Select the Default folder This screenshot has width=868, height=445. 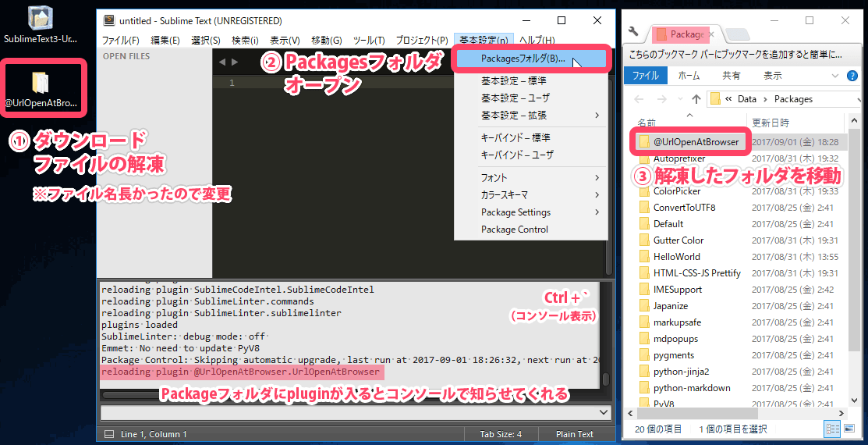[x=668, y=224]
